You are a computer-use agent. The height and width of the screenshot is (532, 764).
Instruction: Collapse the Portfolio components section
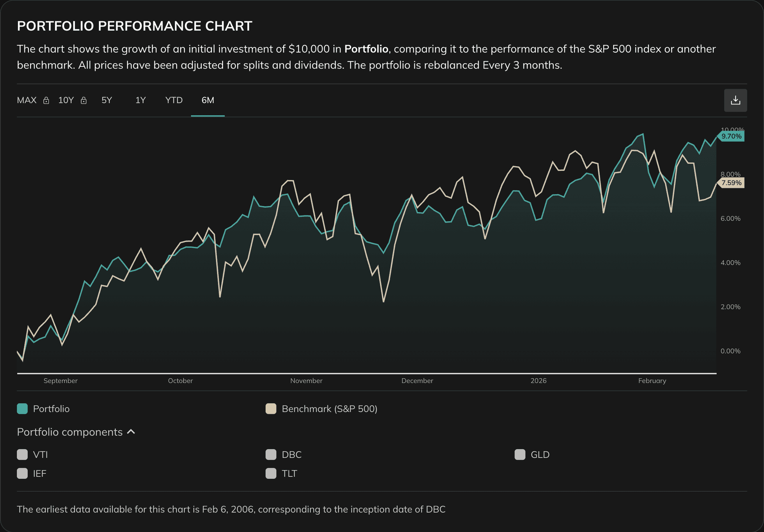point(131,432)
